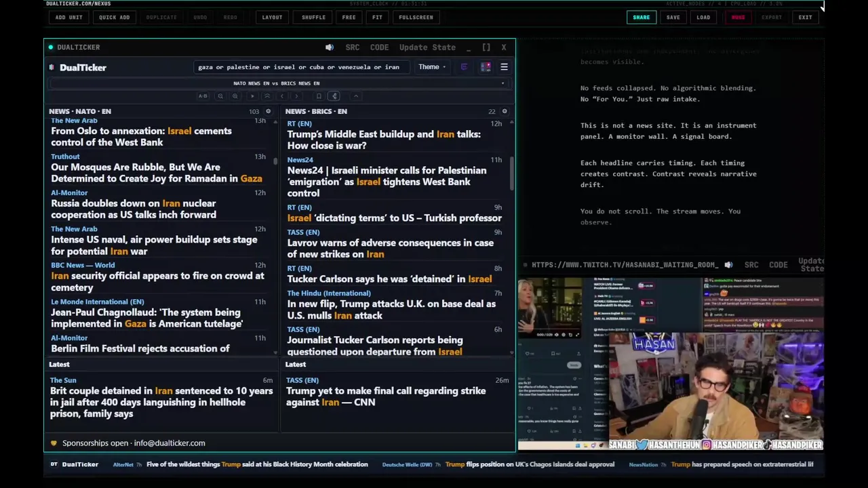868x488 pixels.
Task: Click SAVE in top toolbar
Action: (x=673, y=17)
